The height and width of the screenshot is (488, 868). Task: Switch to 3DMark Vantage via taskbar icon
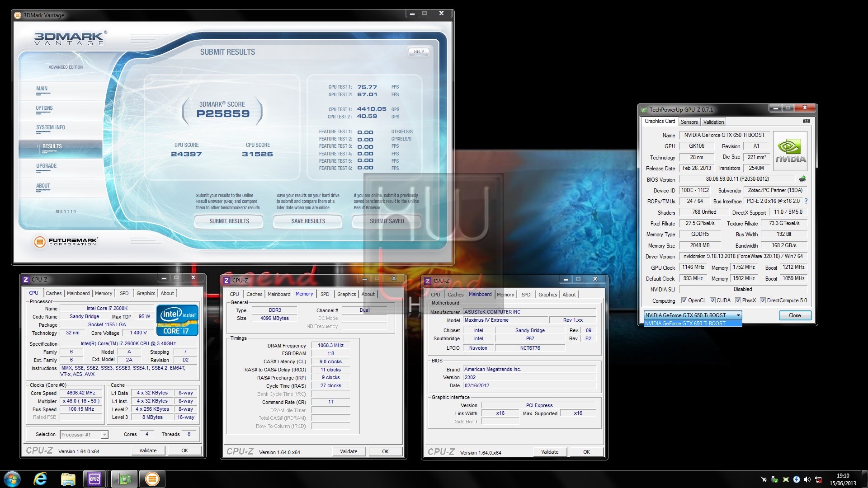coord(152,479)
